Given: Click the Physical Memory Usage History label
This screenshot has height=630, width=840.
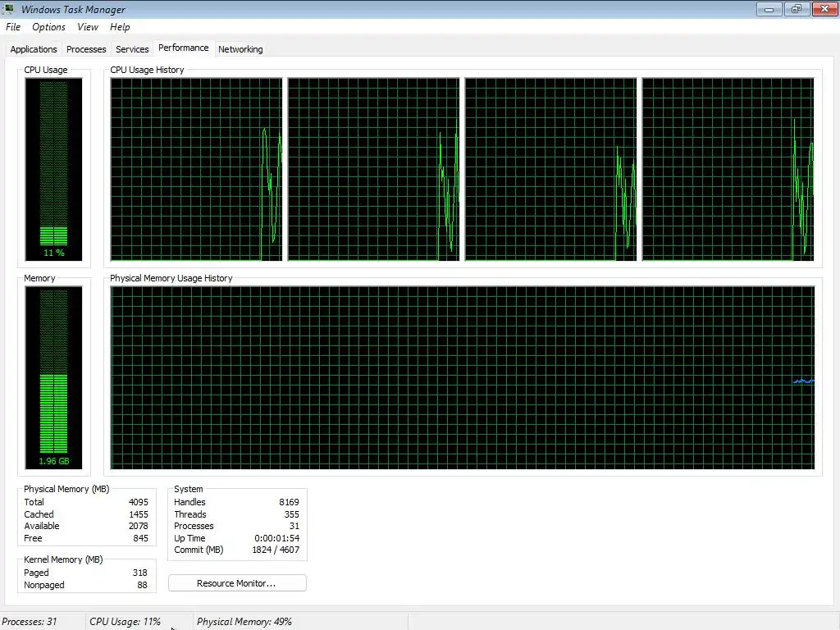Looking at the screenshot, I should pyautogui.click(x=171, y=278).
